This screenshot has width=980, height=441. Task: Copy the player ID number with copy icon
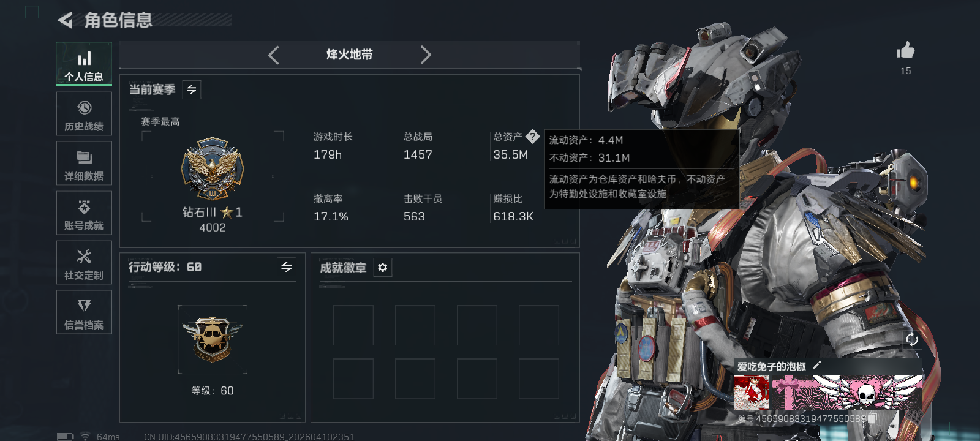click(873, 418)
